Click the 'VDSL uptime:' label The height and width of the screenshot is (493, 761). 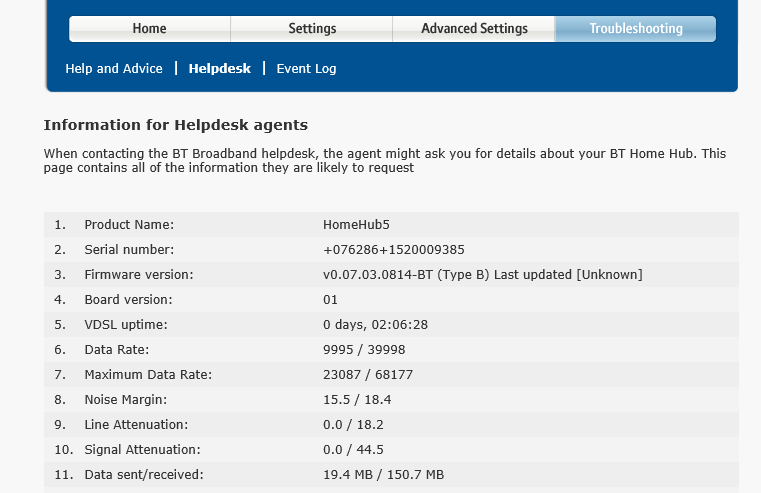126,325
